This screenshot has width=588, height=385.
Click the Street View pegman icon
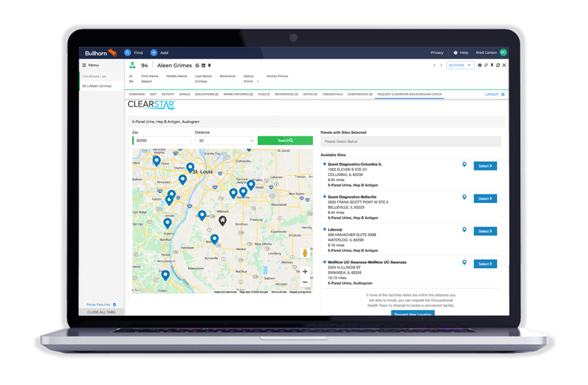pyautogui.click(x=304, y=253)
